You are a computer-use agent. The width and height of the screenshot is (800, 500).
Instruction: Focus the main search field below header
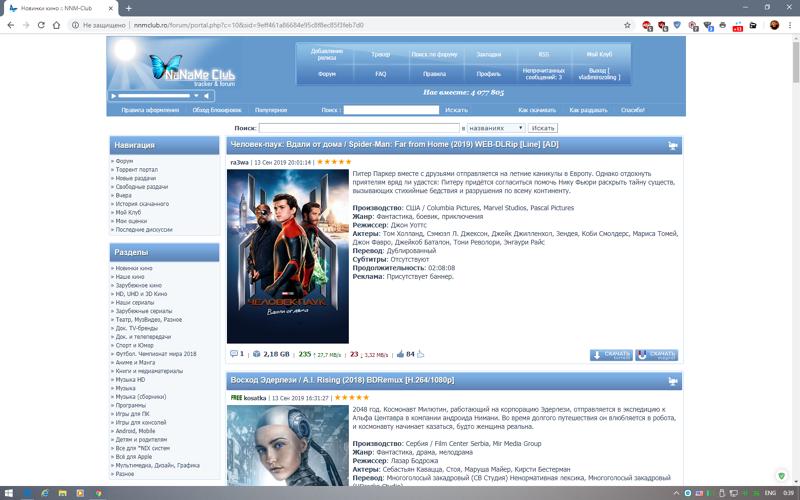[x=359, y=128]
